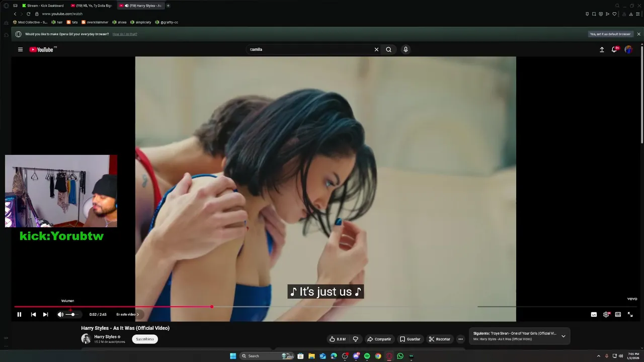Viewport: 644px width, 362px height.
Task: Open the Mod Collective bookmark
Action: point(30,22)
